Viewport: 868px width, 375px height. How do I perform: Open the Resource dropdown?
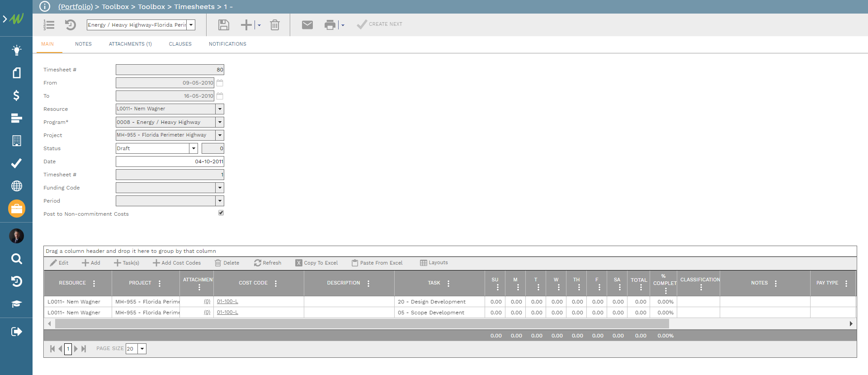click(220, 109)
